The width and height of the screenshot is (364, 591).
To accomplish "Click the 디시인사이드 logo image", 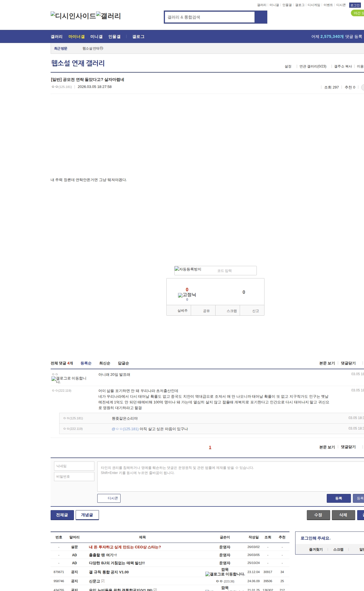I will tap(73, 16).
